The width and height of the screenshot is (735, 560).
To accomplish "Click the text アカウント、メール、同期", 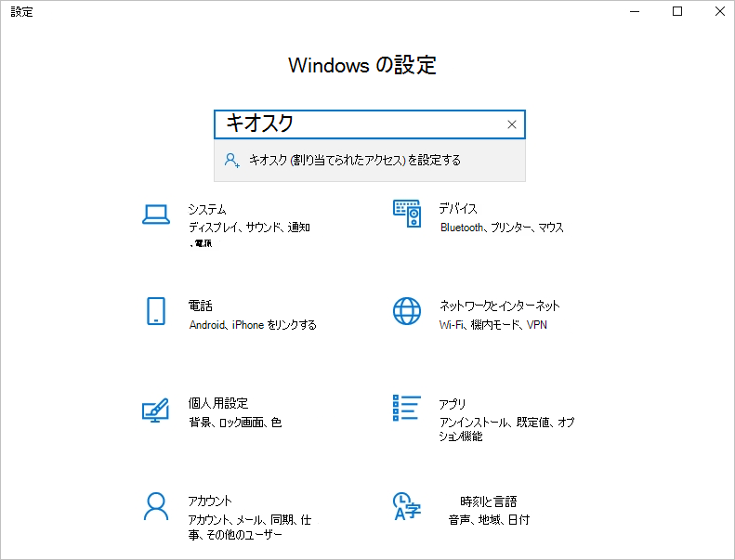I will point(241,520).
